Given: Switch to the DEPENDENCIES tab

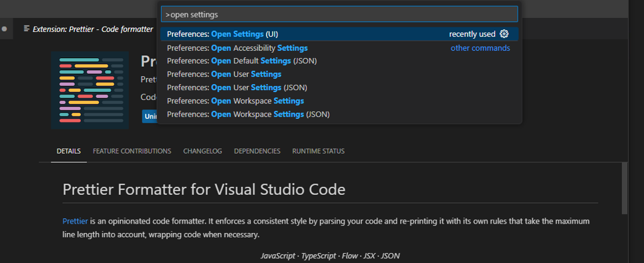Looking at the screenshot, I should pyautogui.click(x=257, y=151).
